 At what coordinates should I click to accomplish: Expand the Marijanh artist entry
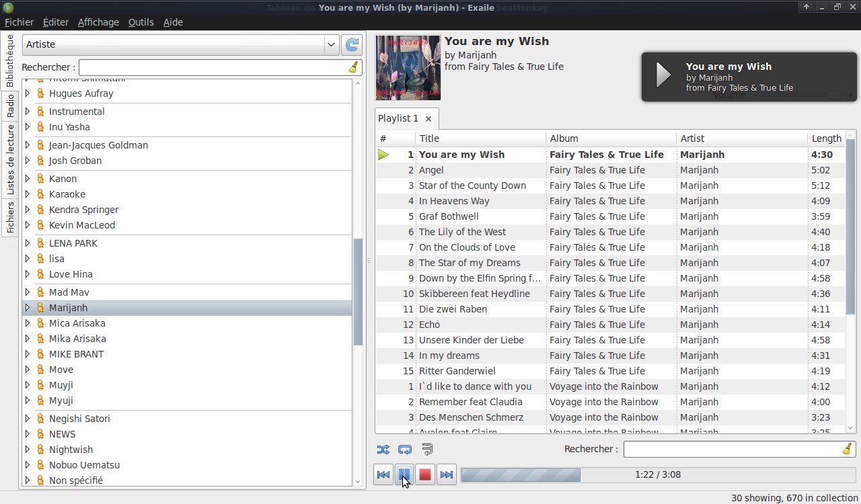point(27,307)
